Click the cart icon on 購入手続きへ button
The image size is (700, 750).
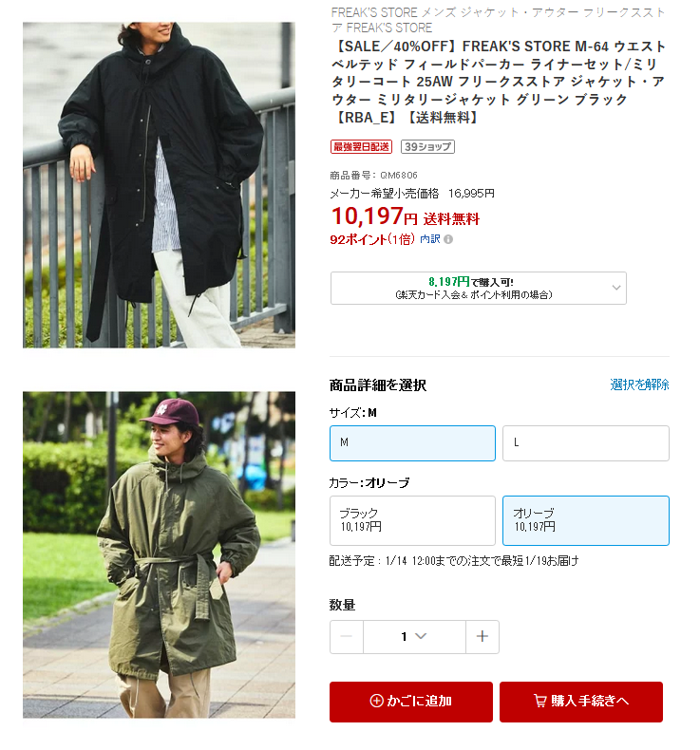[540, 701]
